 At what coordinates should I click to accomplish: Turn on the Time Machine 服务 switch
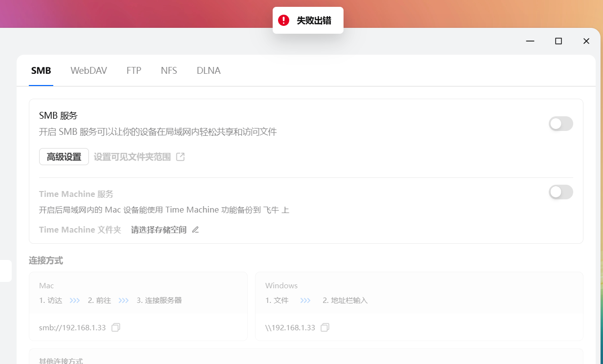tap(560, 192)
